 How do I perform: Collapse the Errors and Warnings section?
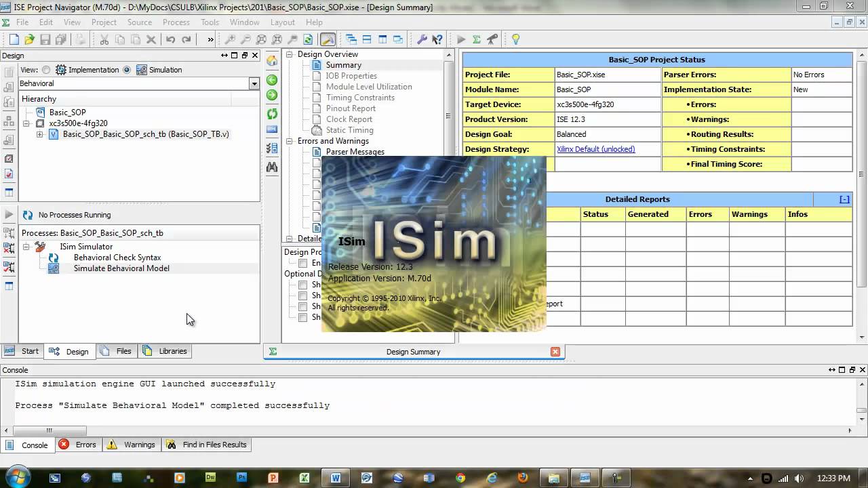pyautogui.click(x=290, y=141)
